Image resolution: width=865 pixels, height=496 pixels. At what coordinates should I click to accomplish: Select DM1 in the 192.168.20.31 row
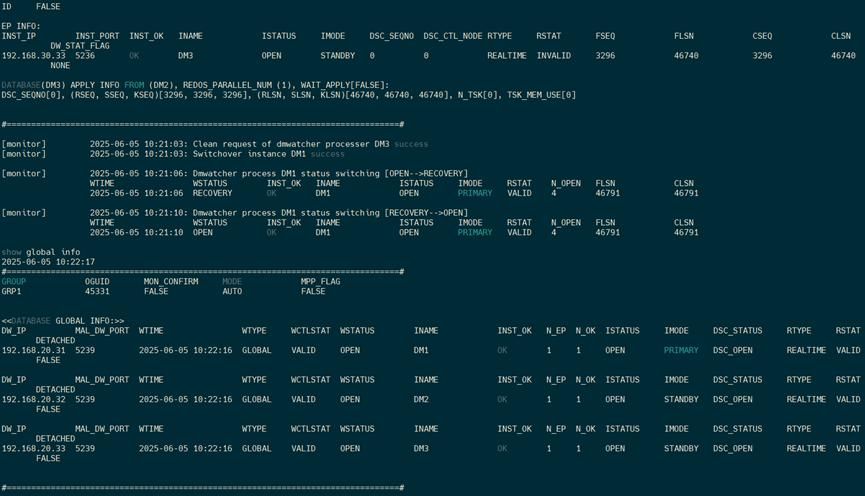[x=421, y=350]
